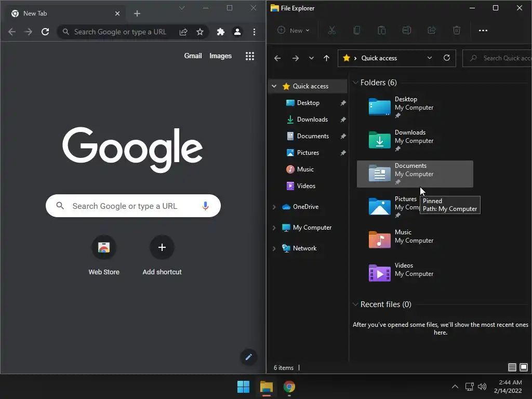This screenshot has width=532, height=399.
Task: Open Chrome profile avatar icon
Action: (237, 32)
